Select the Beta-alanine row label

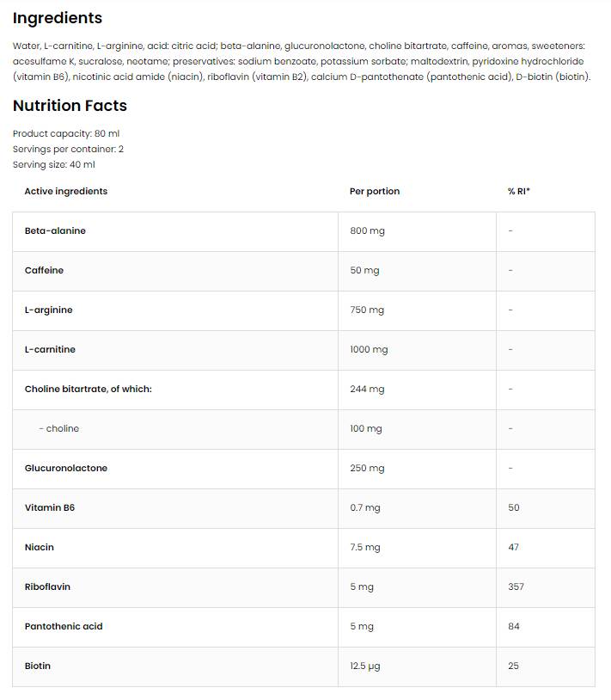point(55,230)
